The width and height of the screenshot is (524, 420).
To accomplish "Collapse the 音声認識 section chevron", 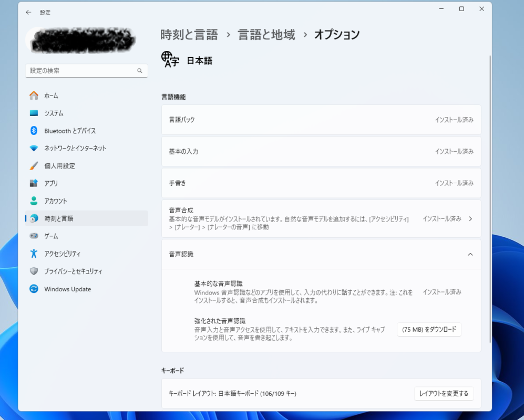I will pos(470,255).
